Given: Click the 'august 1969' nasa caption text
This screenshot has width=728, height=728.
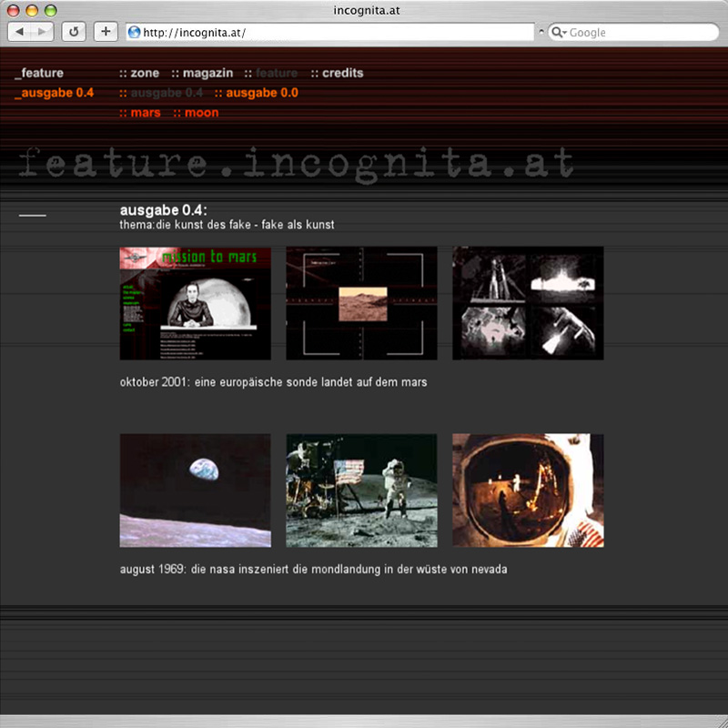Looking at the screenshot, I should 313,570.
